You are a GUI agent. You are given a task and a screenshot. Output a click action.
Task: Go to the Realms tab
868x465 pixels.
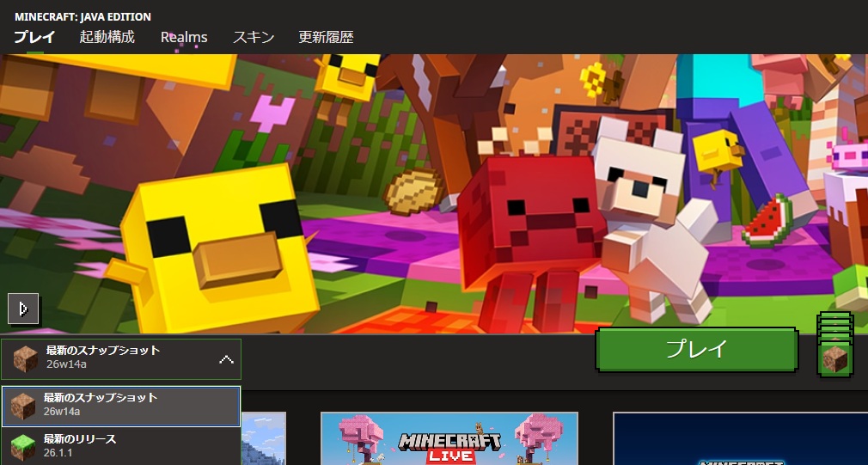(184, 37)
